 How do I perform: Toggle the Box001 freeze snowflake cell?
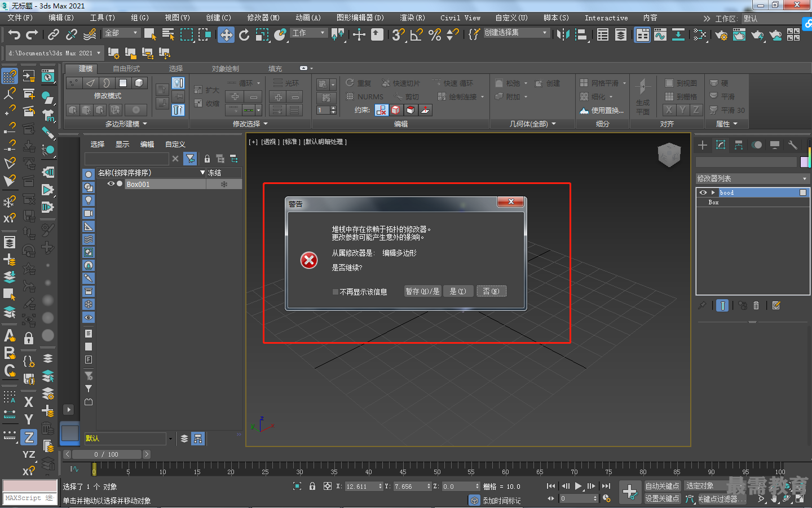pyautogui.click(x=224, y=184)
